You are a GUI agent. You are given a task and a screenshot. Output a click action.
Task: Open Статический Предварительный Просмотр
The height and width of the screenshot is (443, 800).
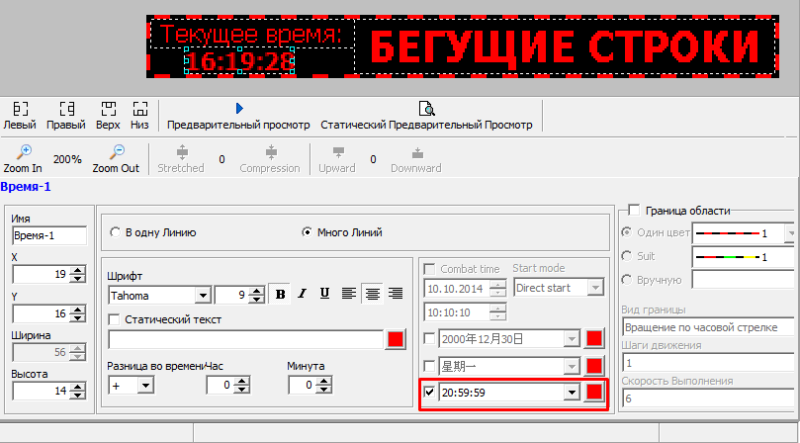(426, 115)
